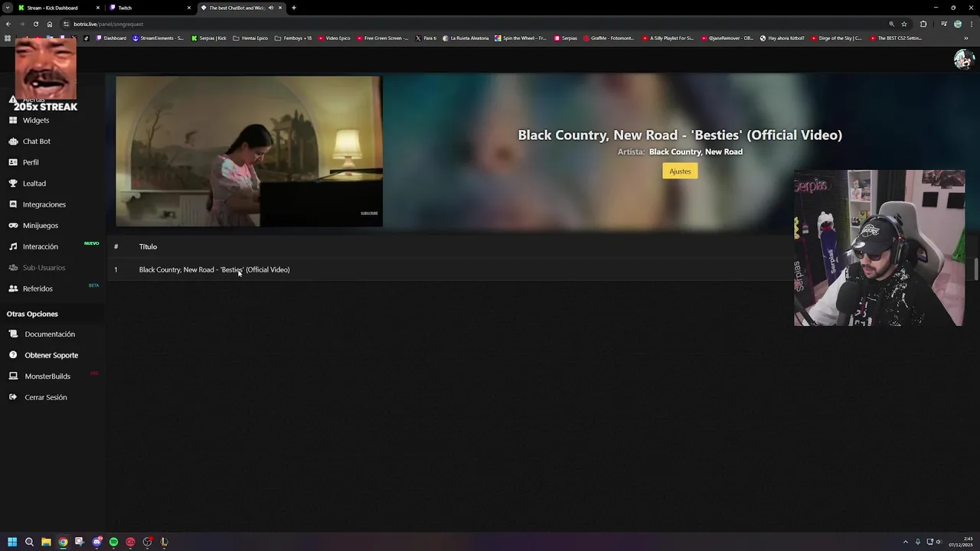Screen dimensions: 980x551
Task: Click the song video thumbnail
Action: pos(249,151)
